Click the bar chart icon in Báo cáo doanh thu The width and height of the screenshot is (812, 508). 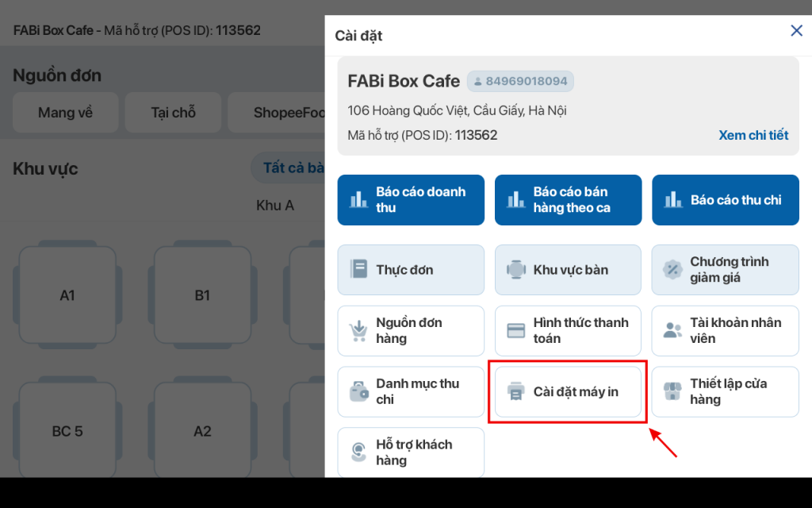[x=359, y=199]
